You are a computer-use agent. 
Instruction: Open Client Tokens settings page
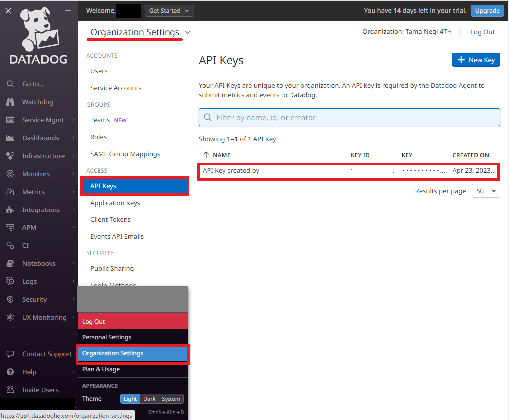[110, 220]
